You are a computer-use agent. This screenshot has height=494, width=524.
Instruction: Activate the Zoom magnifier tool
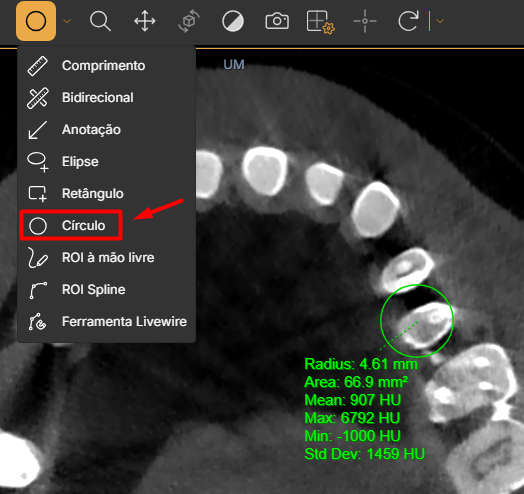(x=100, y=21)
